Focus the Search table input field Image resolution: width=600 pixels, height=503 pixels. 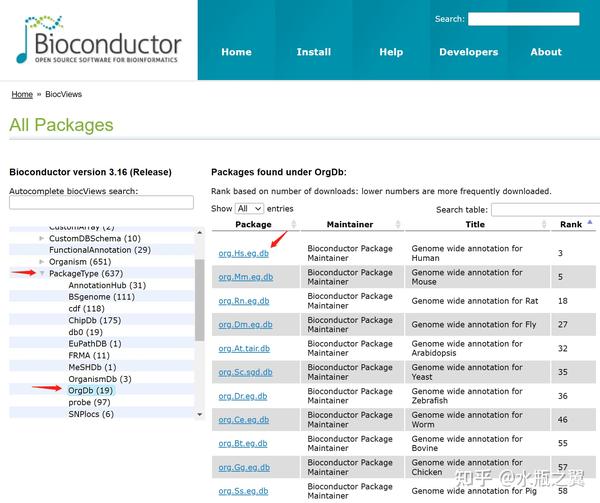546,209
